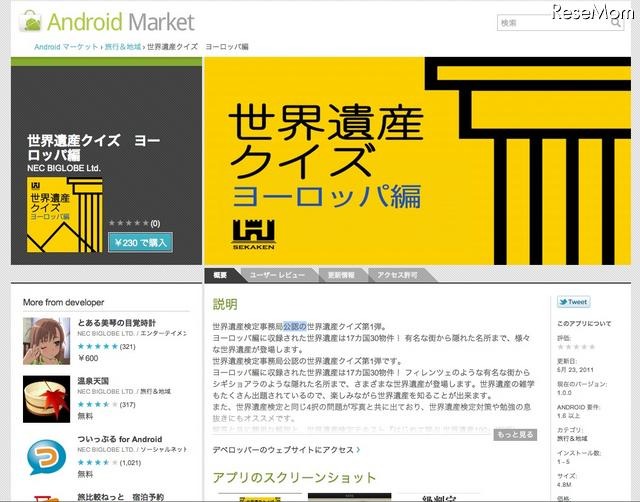Click the rating stars in このアプリについて sidebar
The width and height of the screenshot is (640, 502).
[576, 347]
